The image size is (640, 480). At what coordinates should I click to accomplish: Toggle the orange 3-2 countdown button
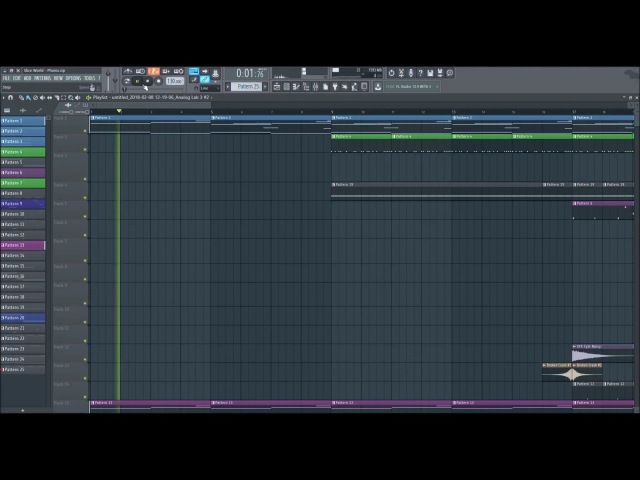pyautogui.click(x=154, y=71)
